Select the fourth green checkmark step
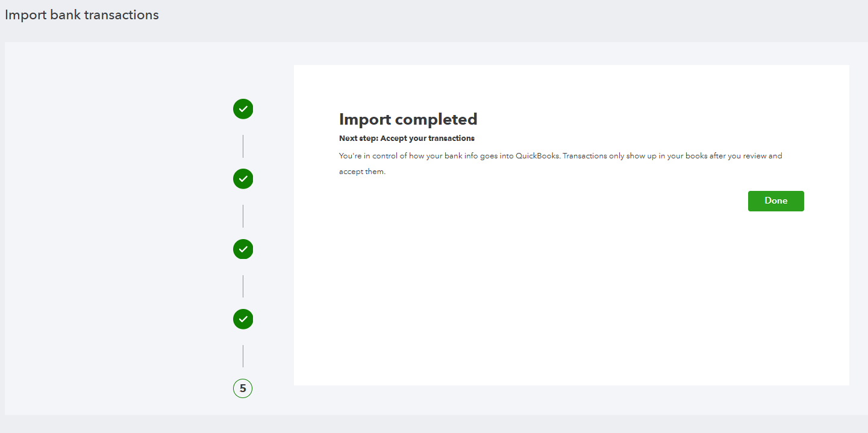This screenshot has width=868, height=433. tap(243, 319)
